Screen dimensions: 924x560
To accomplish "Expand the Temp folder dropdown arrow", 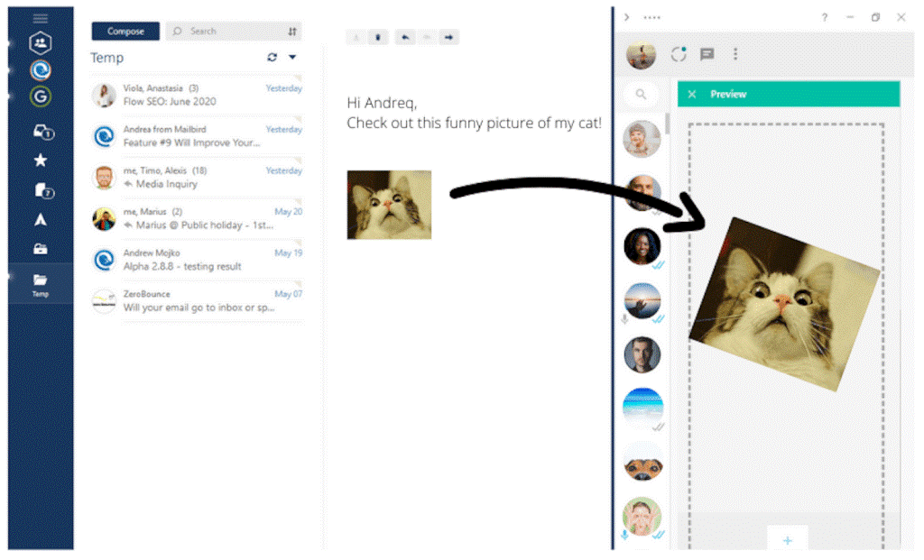I will point(292,57).
